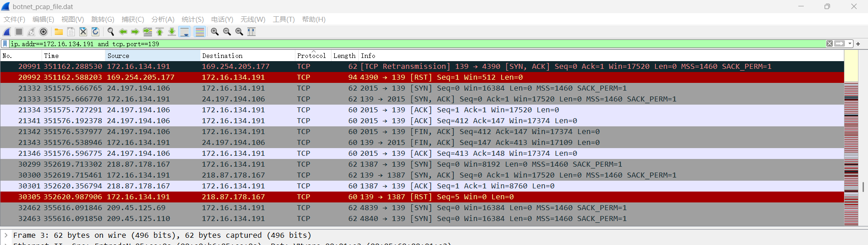Select packet 32462 from 209.45.125.69
868x245 pixels.
[x=422, y=208]
